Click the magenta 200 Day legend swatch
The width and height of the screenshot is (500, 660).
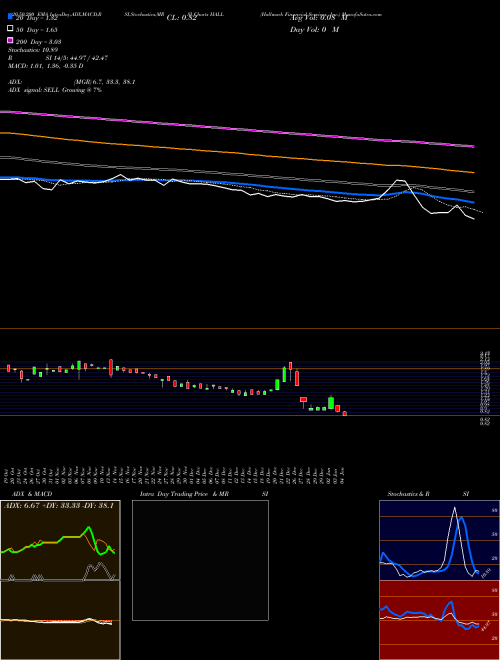pyautogui.click(x=10, y=40)
